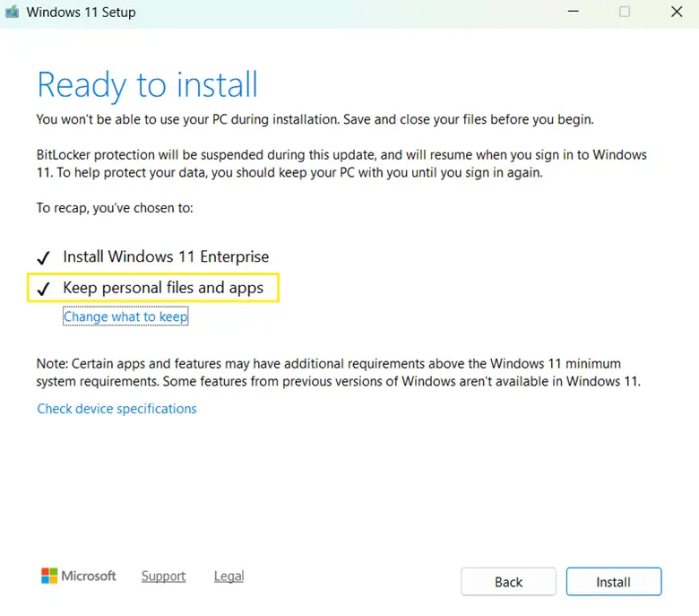Open the Legal link
This screenshot has width=699, height=616.
click(x=229, y=576)
